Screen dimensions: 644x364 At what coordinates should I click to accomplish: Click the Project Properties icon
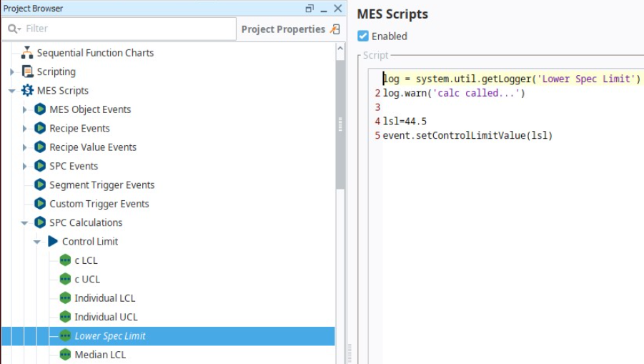[335, 29]
